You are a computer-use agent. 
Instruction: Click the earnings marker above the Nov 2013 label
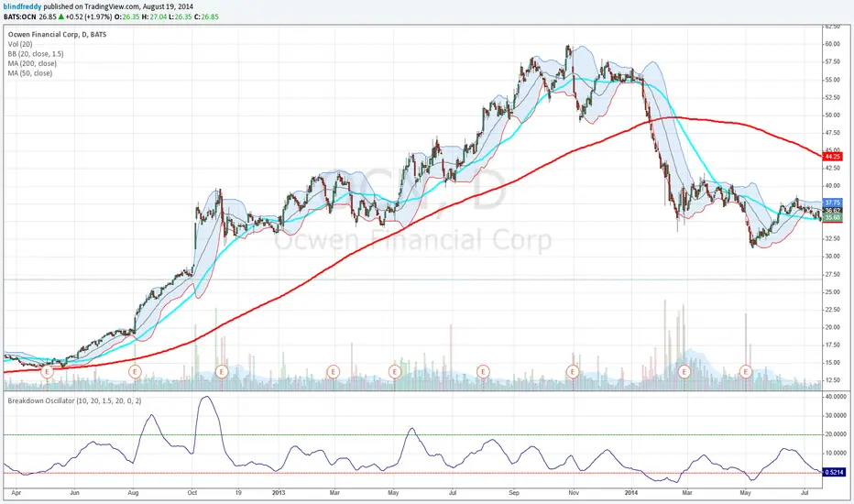tap(573, 372)
